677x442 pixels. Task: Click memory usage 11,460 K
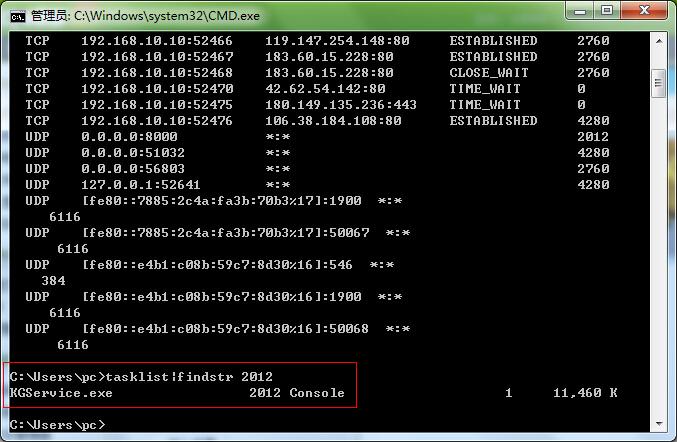click(585, 393)
